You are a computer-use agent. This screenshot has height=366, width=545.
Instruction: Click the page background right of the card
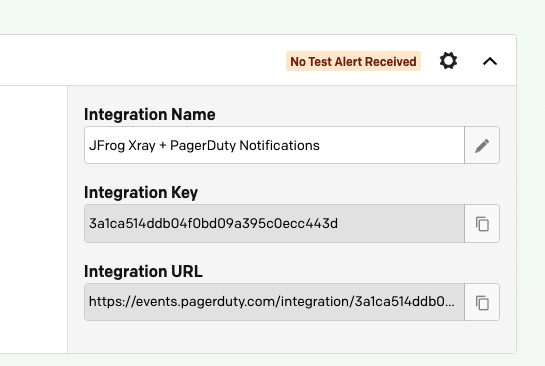(531, 195)
